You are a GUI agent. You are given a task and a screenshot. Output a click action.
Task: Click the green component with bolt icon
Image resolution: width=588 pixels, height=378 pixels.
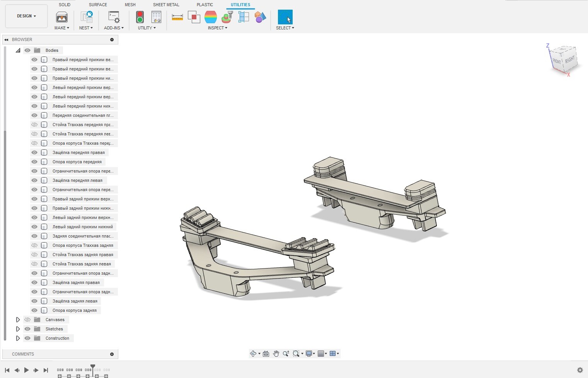coord(227,17)
